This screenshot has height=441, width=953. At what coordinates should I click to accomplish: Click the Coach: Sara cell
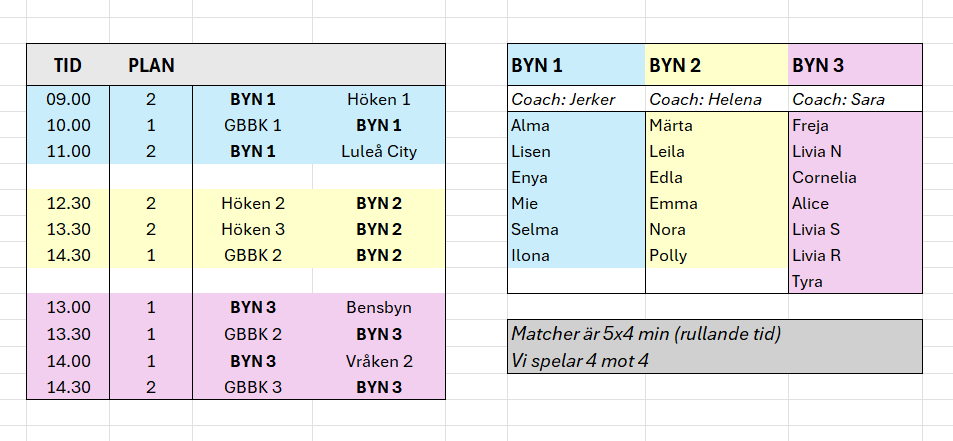(x=838, y=99)
